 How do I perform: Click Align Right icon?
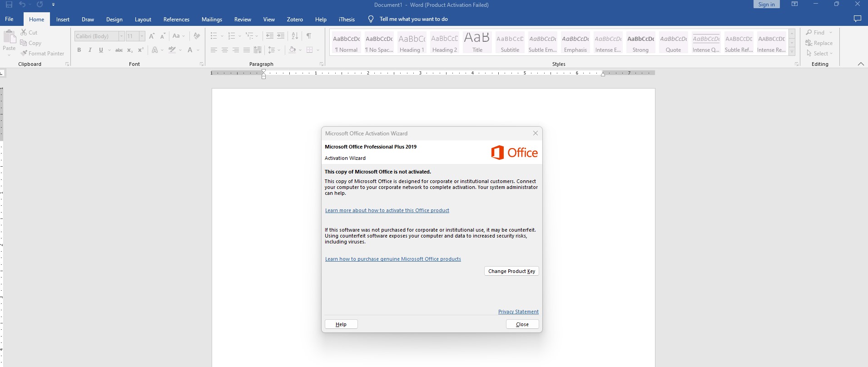tap(235, 50)
